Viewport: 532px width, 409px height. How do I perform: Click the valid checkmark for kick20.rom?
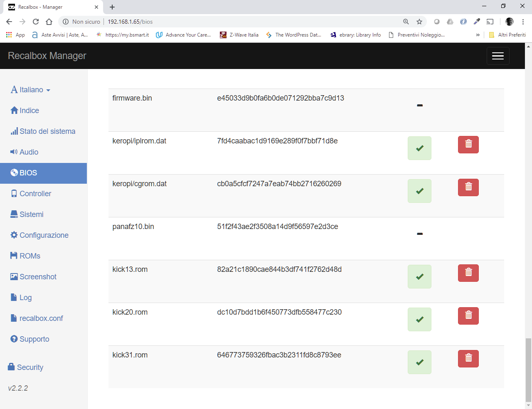click(x=419, y=319)
